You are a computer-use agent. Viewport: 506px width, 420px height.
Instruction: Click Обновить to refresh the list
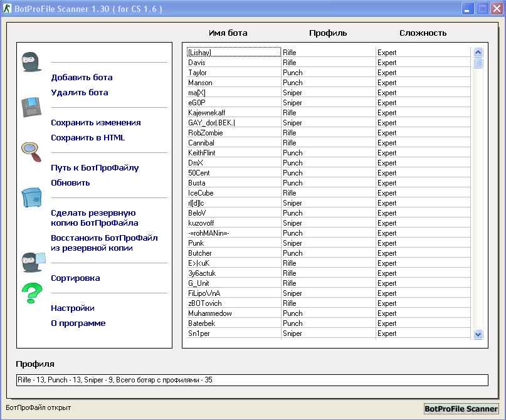click(x=70, y=183)
